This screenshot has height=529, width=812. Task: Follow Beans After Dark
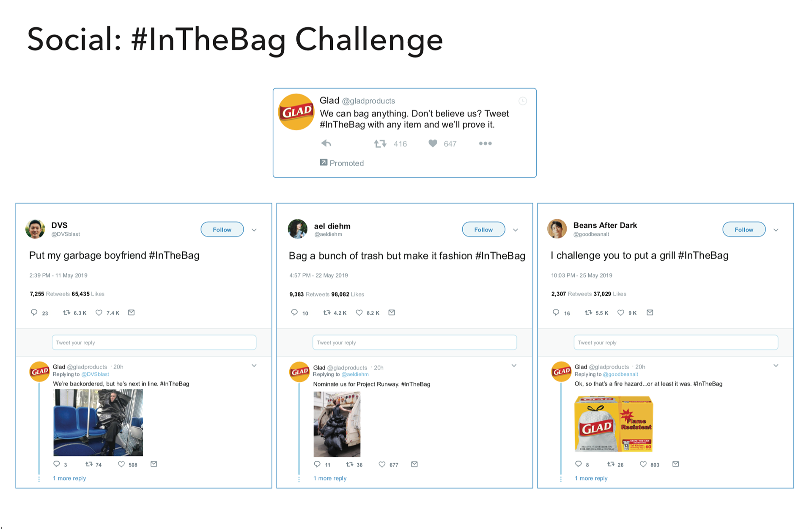click(744, 229)
